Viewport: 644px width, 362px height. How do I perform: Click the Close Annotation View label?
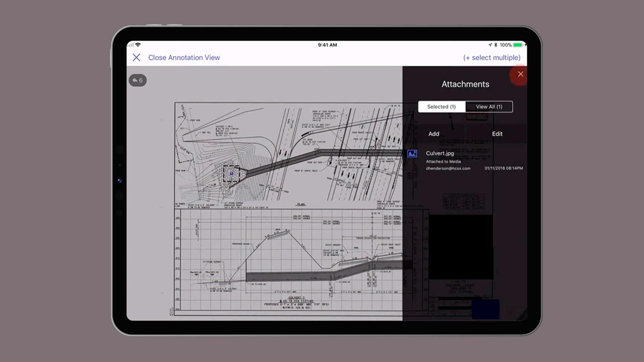click(x=184, y=58)
